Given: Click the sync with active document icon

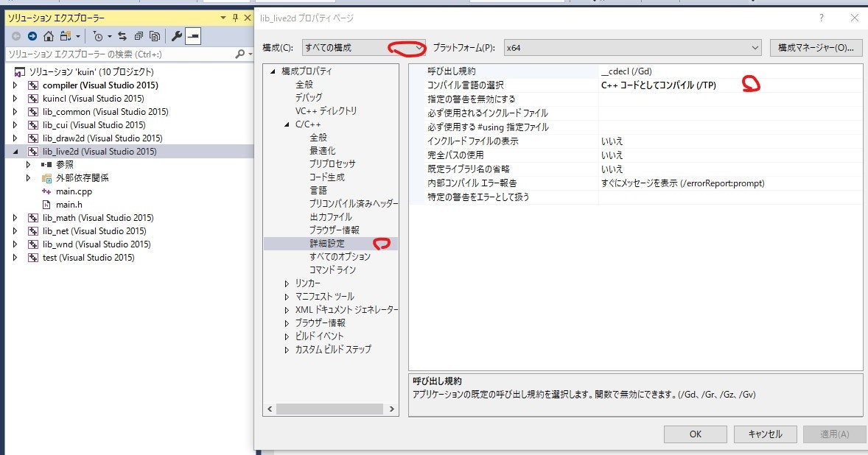Looking at the screenshot, I should pyautogui.click(x=122, y=37).
